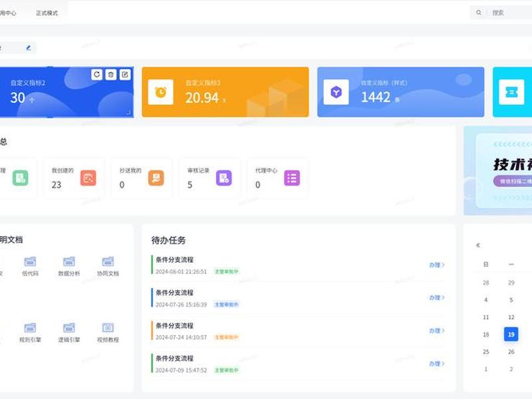
Task: Click the 自定义指标3 orange card value 20.94
Action: click(202, 98)
